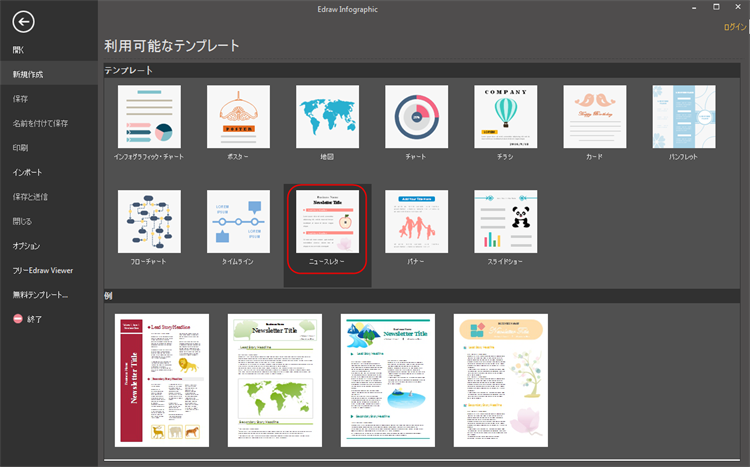Select the スライドショー panda template
The image size is (750, 467).
pos(505,221)
